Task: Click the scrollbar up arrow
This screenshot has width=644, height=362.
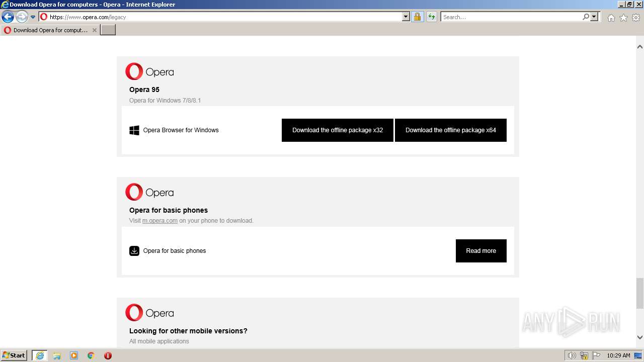Action: pos(640,47)
